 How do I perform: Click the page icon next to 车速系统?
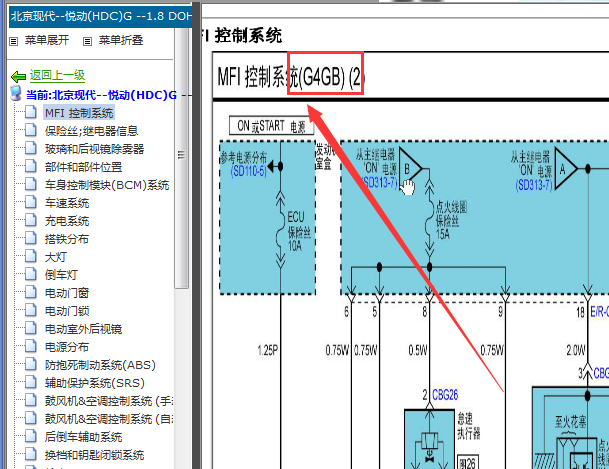(31, 202)
